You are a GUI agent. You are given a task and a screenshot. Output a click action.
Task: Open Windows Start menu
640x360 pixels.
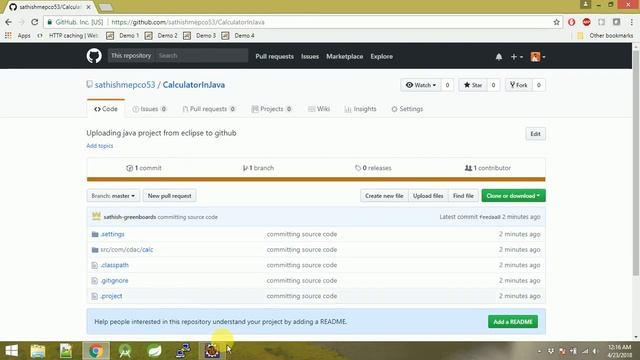[12, 351]
